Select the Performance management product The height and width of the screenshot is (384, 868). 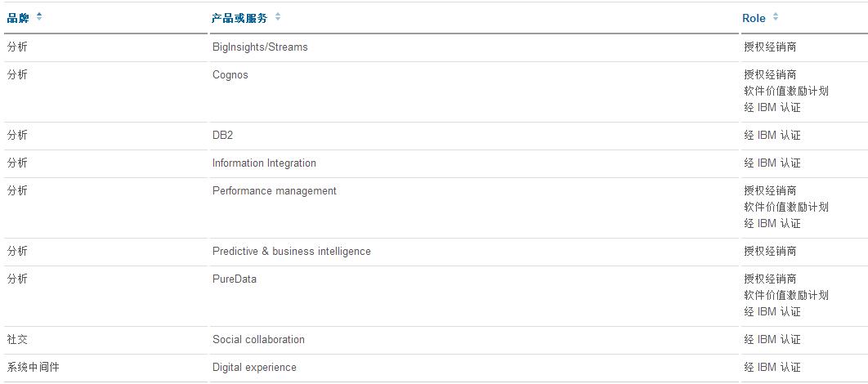click(275, 191)
